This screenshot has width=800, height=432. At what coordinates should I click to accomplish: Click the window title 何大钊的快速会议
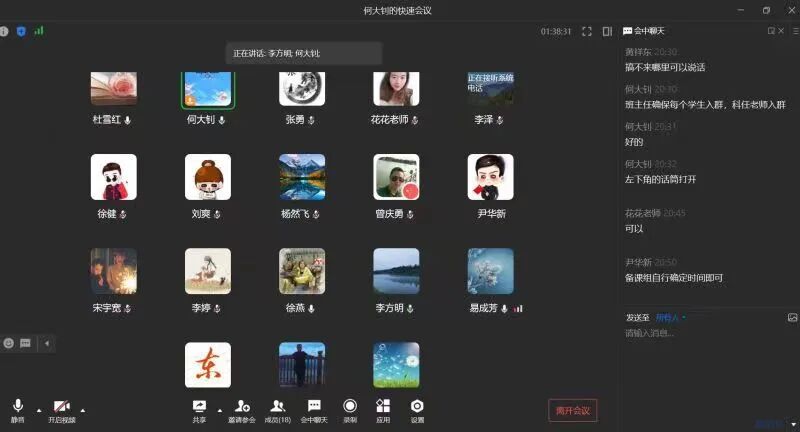click(x=397, y=10)
